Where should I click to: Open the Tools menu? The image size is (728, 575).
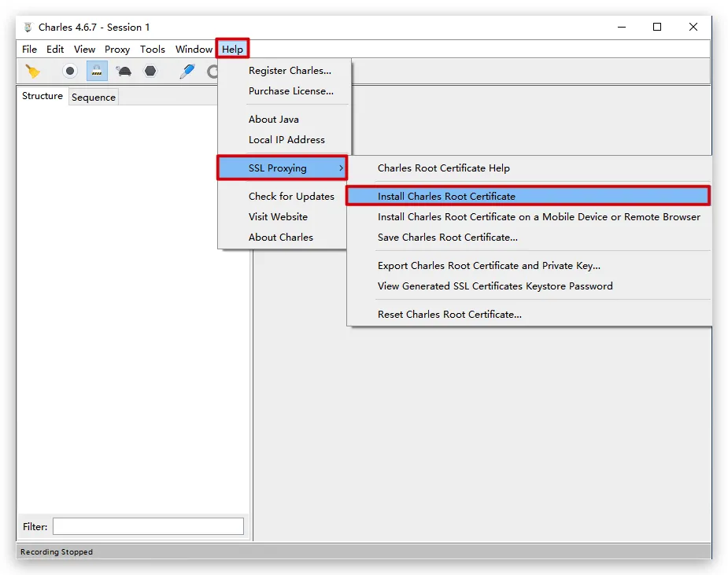tap(153, 50)
